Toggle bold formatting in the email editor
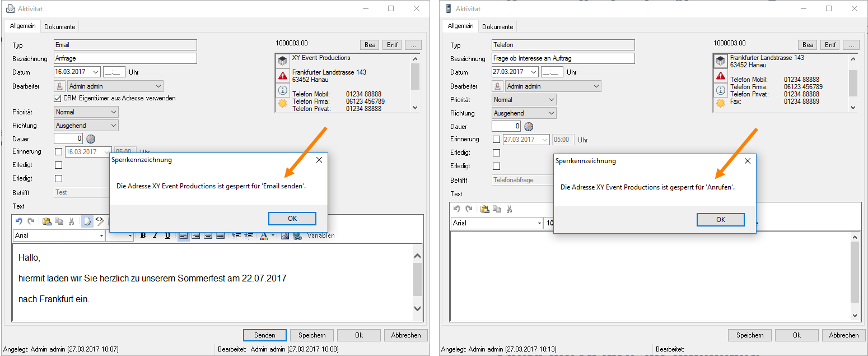This screenshot has width=868, height=356. point(143,235)
